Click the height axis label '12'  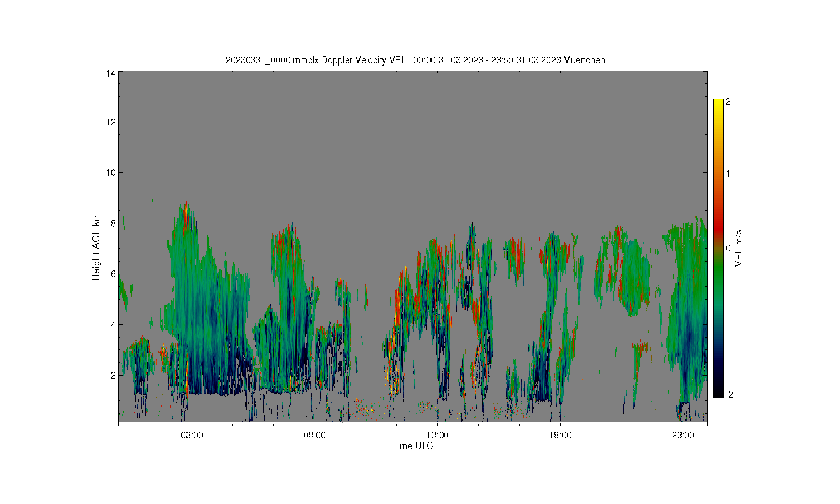[111, 122]
